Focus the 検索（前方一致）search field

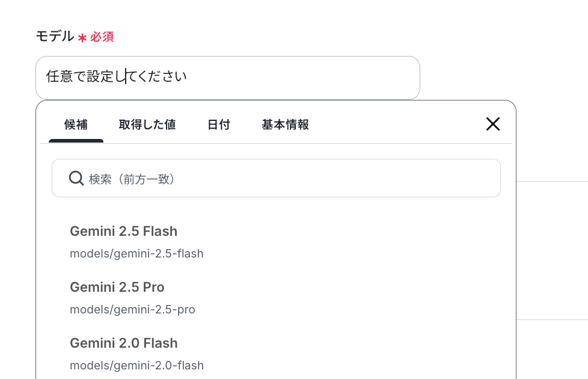(x=276, y=178)
